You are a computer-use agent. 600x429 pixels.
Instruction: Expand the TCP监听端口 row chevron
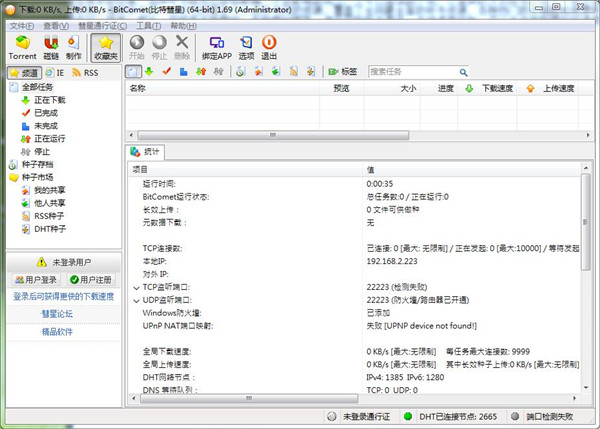tap(136, 288)
